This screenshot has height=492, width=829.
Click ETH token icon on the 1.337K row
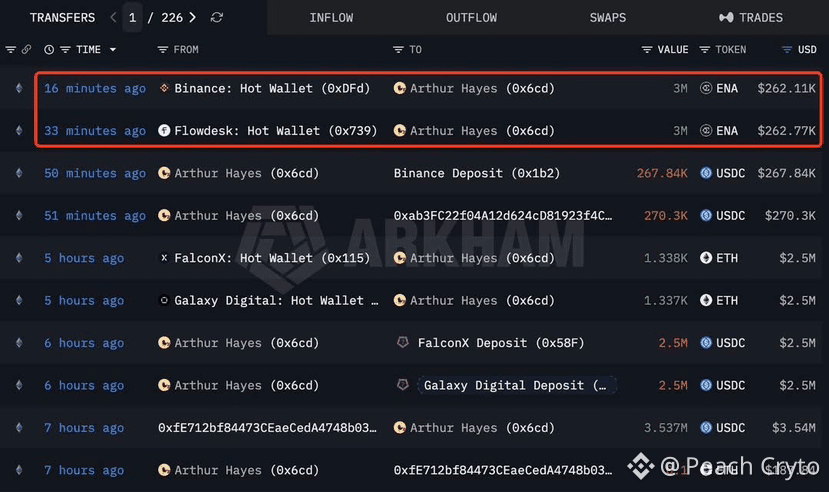point(706,300)
